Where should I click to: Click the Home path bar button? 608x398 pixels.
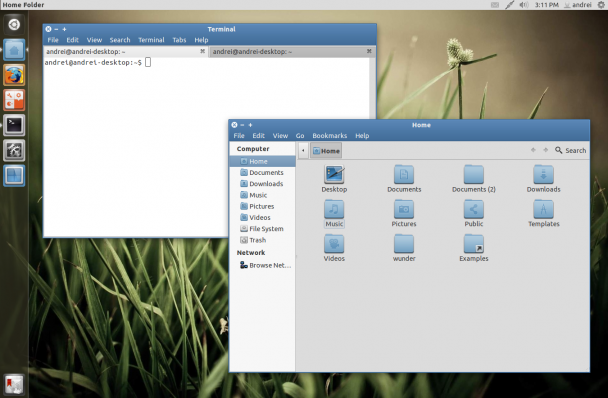click(326, 151)
